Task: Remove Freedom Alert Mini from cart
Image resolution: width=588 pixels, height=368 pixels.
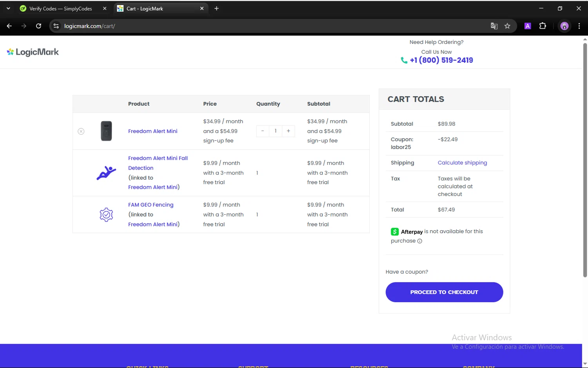Action: coord(81,131)
